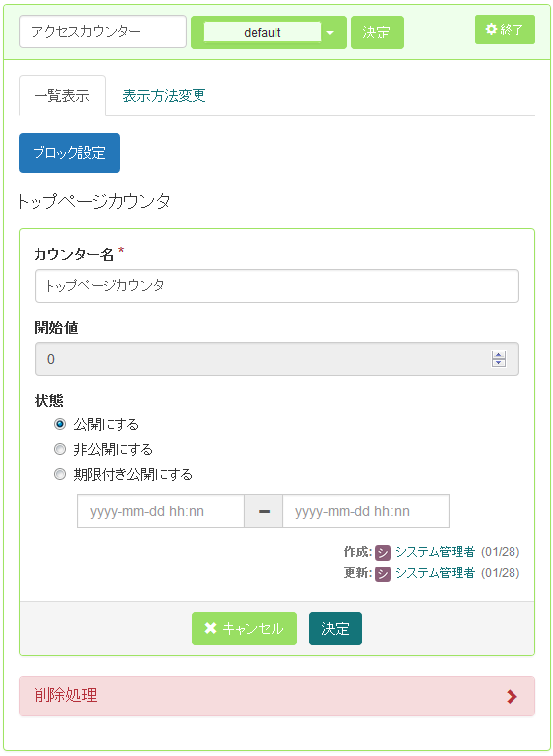The width and height of the screenshot is (553, 756).
Task: Click the avatar icon beside 作成 システム管理者
Action: (383, 552)
